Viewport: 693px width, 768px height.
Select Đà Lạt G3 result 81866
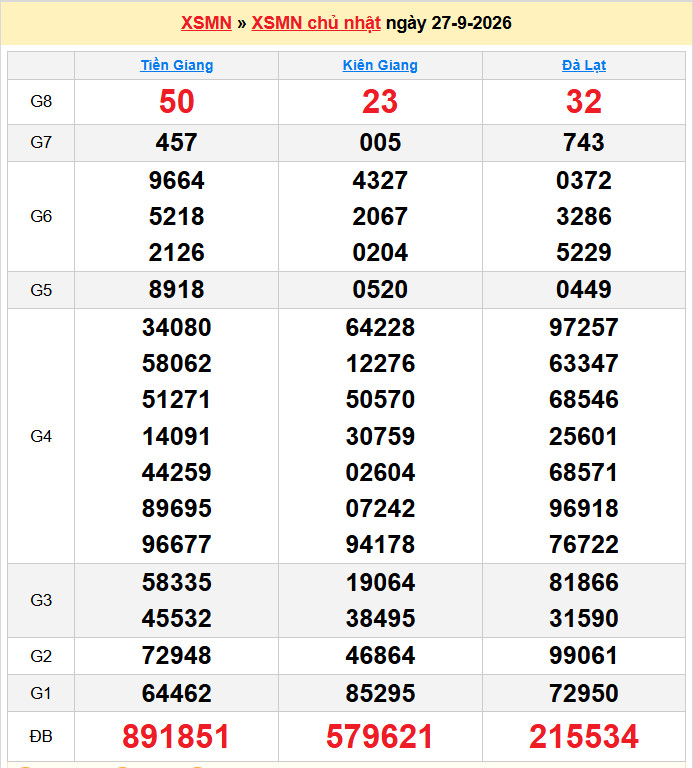click(584, 582)
